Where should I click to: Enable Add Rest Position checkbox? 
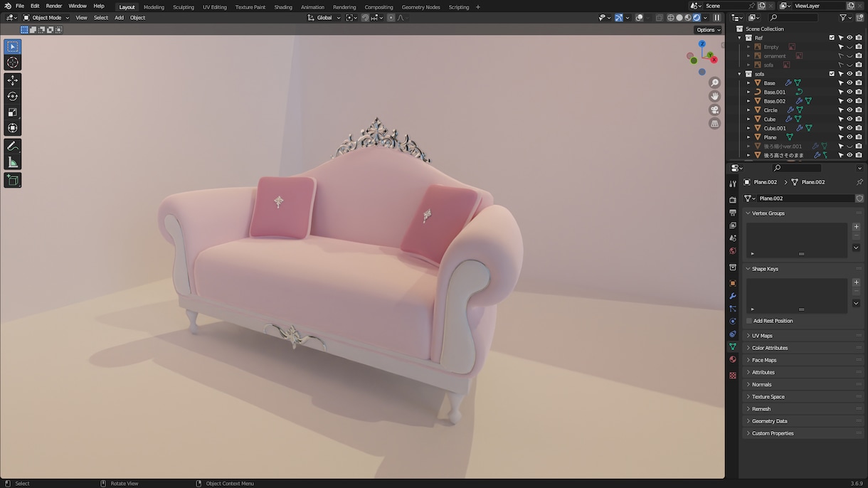[749, 321]
